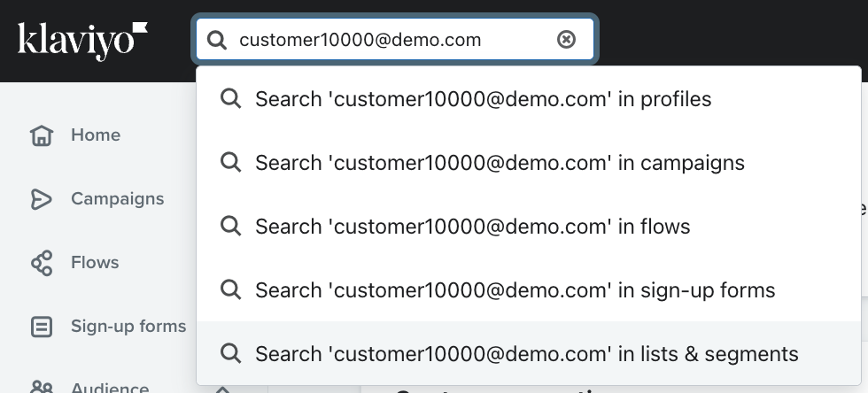This screenshot has width=868, height=393.
Task: Open the Flows sidebar label
Action: (x=95, y=262)
